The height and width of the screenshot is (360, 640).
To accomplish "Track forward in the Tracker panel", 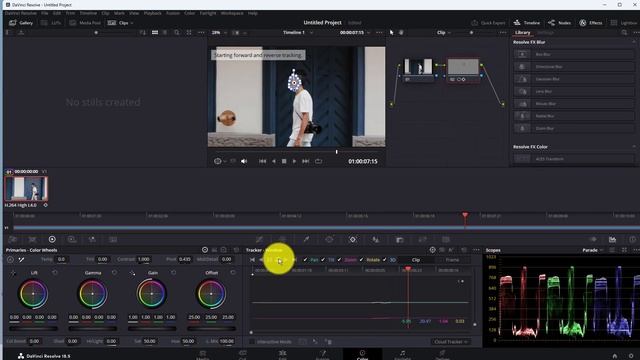I will pyautogui.click(x=287, y=260).
